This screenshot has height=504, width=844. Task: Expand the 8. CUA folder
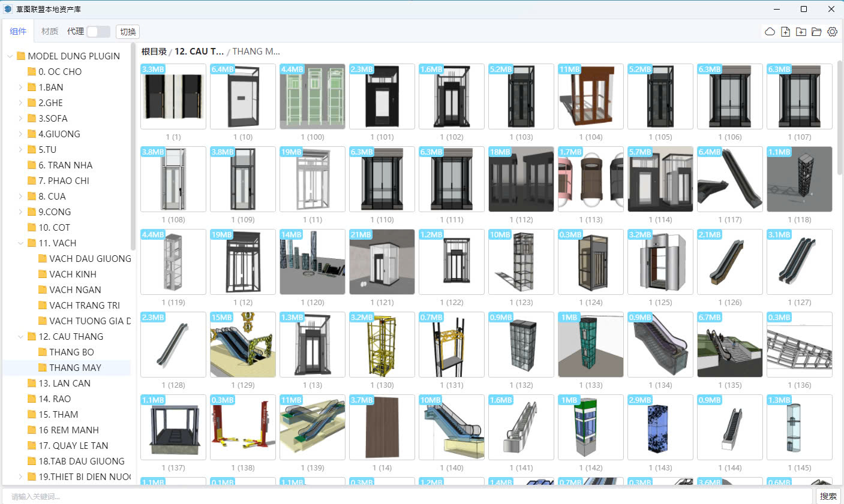click(20, 196)
